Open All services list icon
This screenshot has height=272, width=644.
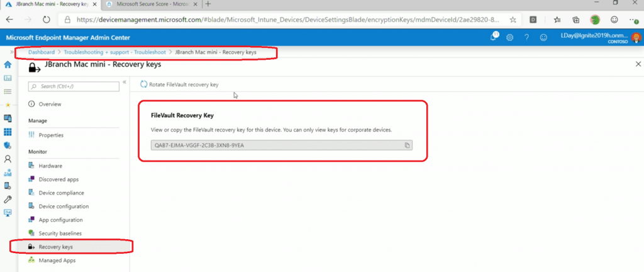click(8, 92)
